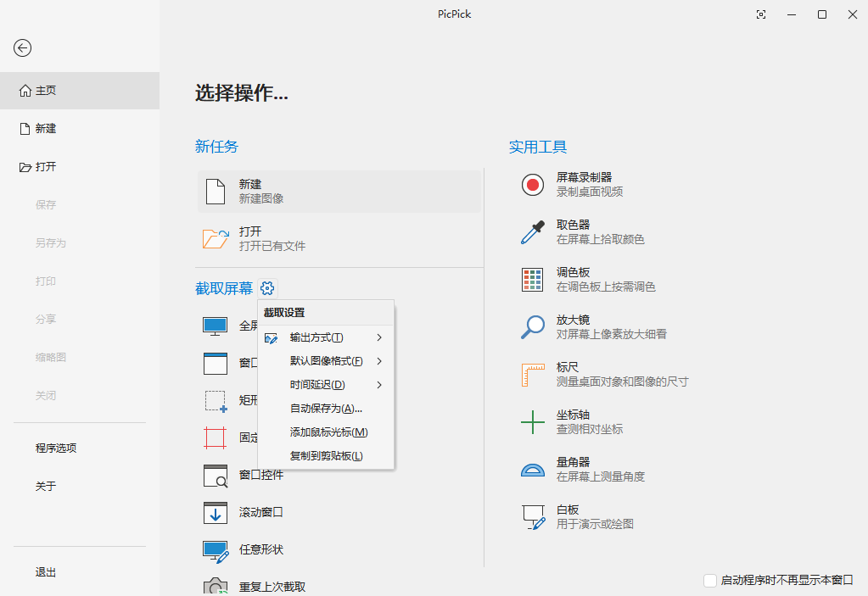Select 添加鼠标光标(M) menu entry

click(326, 432)
